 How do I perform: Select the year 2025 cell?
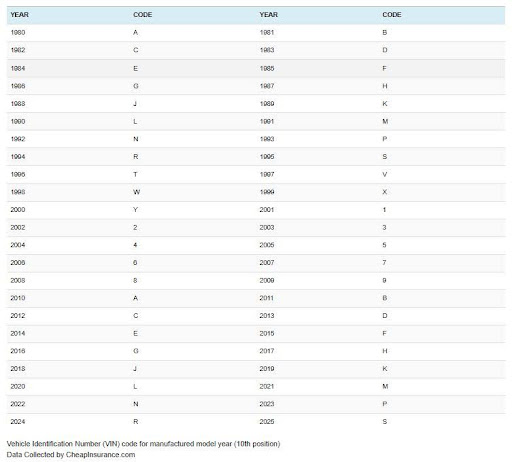point(267,422)
